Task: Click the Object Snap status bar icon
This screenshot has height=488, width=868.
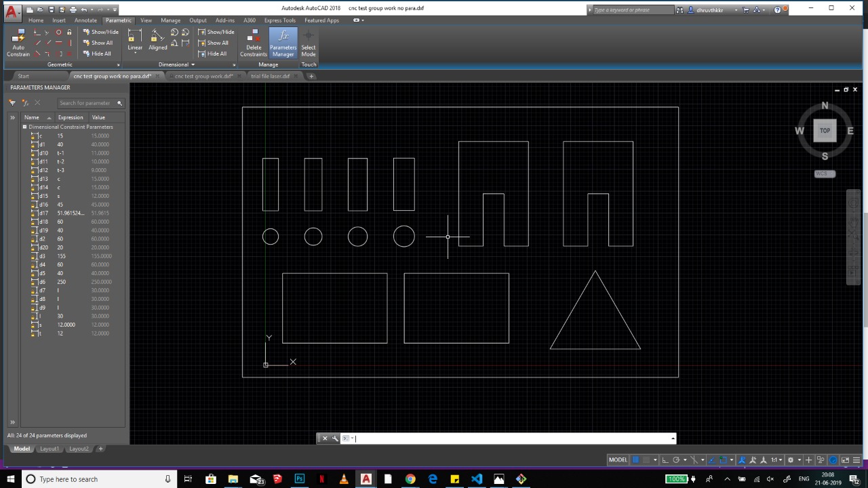Action: [x=723, y=460]
